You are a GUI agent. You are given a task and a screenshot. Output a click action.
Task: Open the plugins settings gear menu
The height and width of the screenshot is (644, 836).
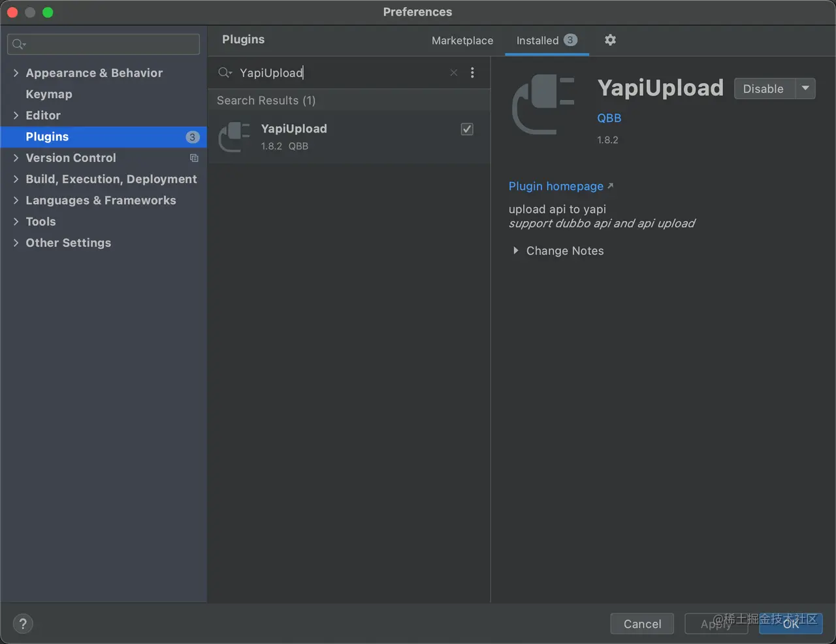coord(610,40)
